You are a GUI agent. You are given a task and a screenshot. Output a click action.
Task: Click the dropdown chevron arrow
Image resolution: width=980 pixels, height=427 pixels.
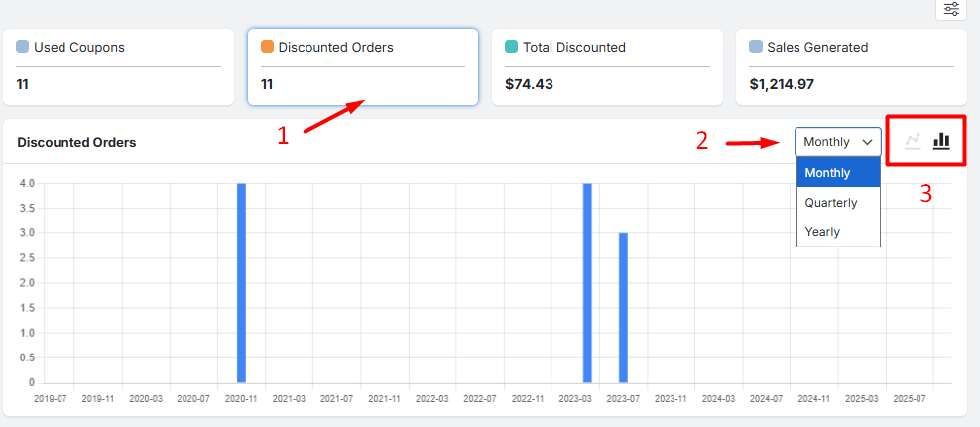[867, 142]
